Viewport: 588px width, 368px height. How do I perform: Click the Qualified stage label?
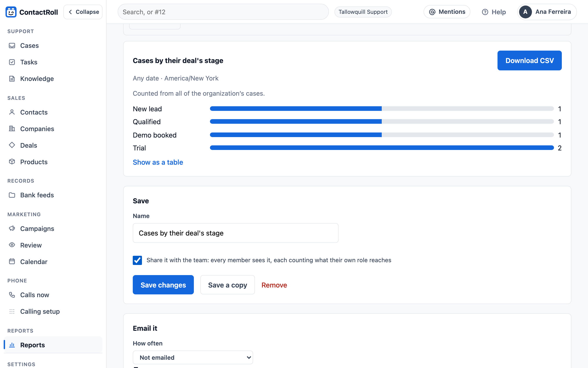coord(147,122)
